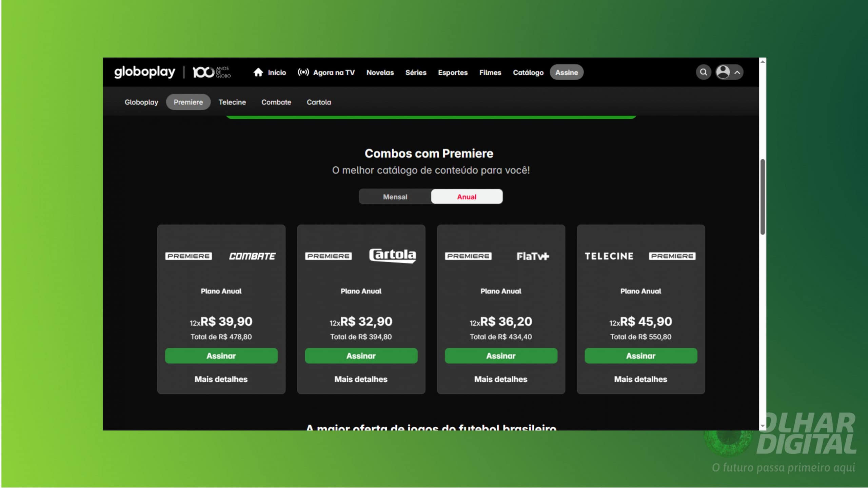The image size is (868, 488).
Task: Open Novelas menu item
Action: 380,73
